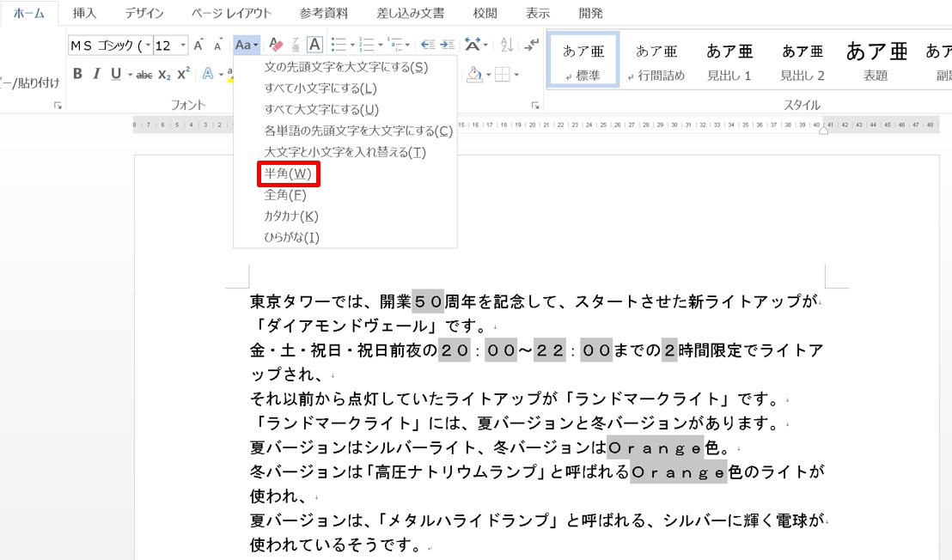Expand the bullet style dropdown arrow
952x560 pixels.
(x=352, y=45)
